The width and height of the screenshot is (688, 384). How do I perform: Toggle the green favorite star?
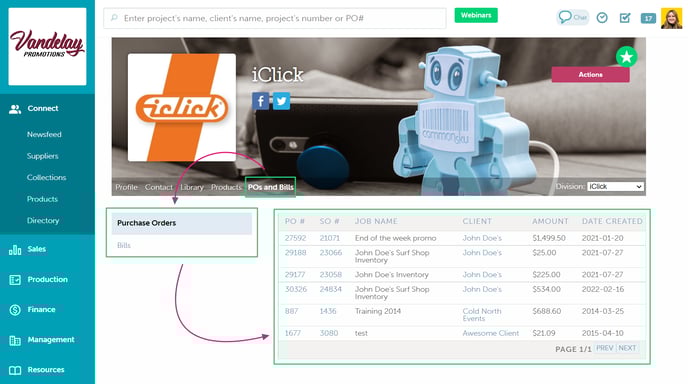pyautogui.click(x=627, y=57)
